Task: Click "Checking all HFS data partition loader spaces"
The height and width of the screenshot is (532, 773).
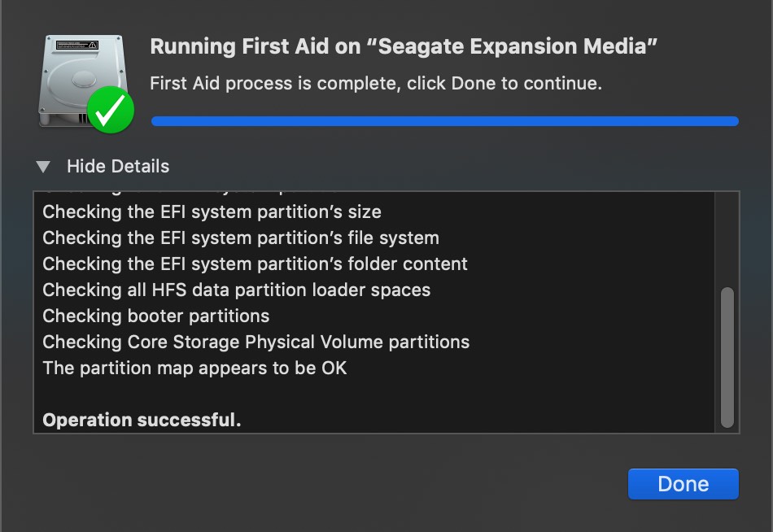Action: coord(237,290)
